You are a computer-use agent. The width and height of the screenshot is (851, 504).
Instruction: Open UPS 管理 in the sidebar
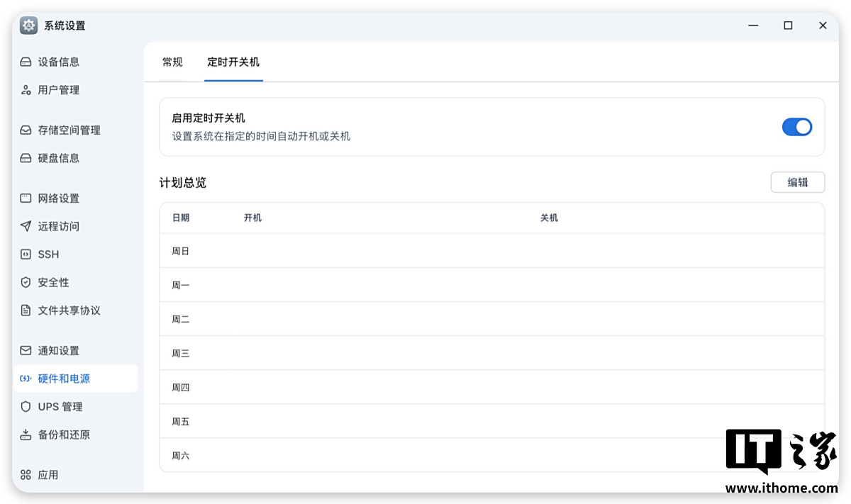tap(60, 407)
